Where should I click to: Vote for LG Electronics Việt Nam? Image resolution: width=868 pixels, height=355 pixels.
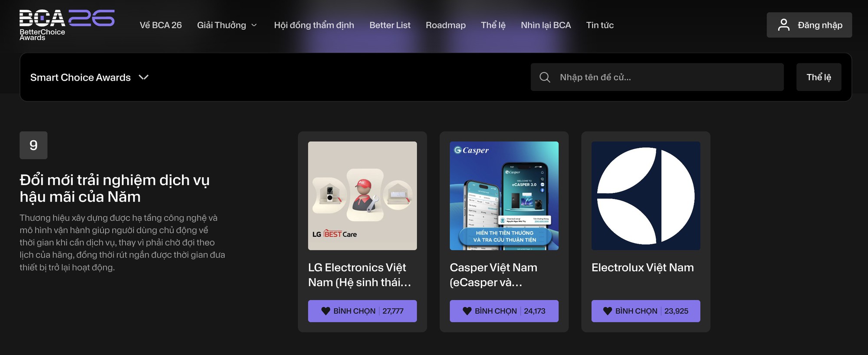pos(362,311)
